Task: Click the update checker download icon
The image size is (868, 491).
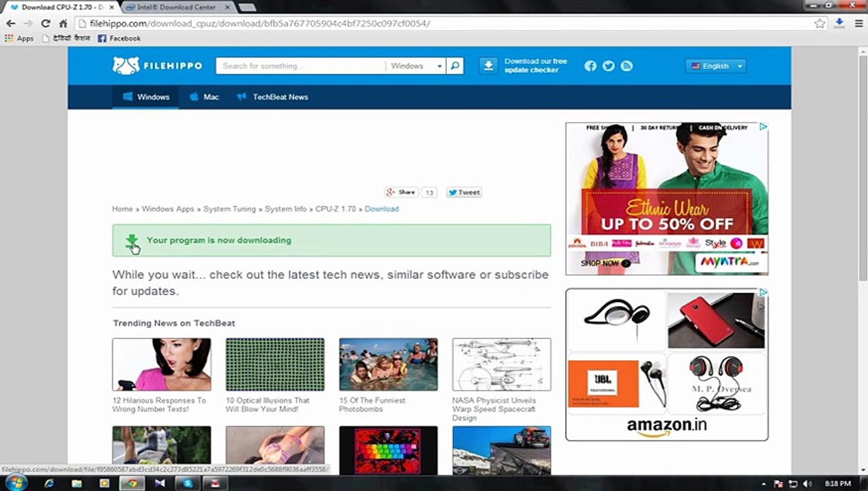Action: click(x=488, y=65)
